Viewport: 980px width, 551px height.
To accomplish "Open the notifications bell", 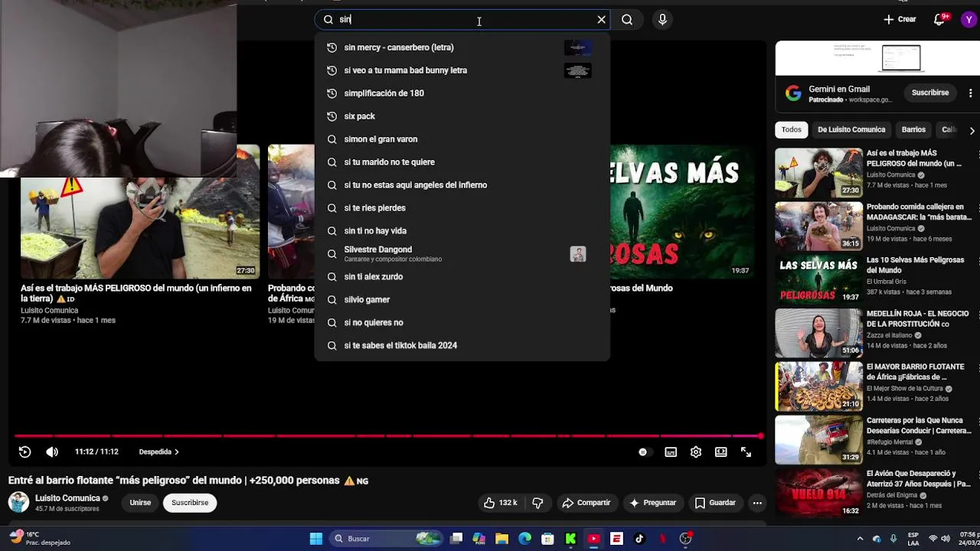I will (x=939, y=19).
